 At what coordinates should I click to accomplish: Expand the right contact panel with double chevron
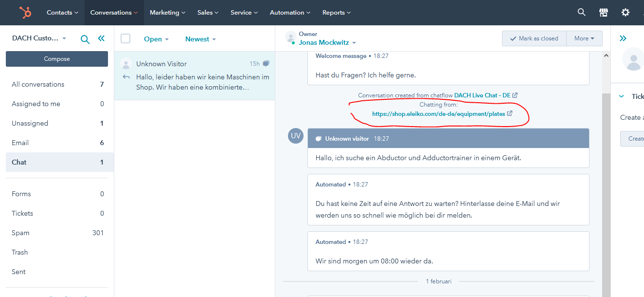[x=623, y=38]
